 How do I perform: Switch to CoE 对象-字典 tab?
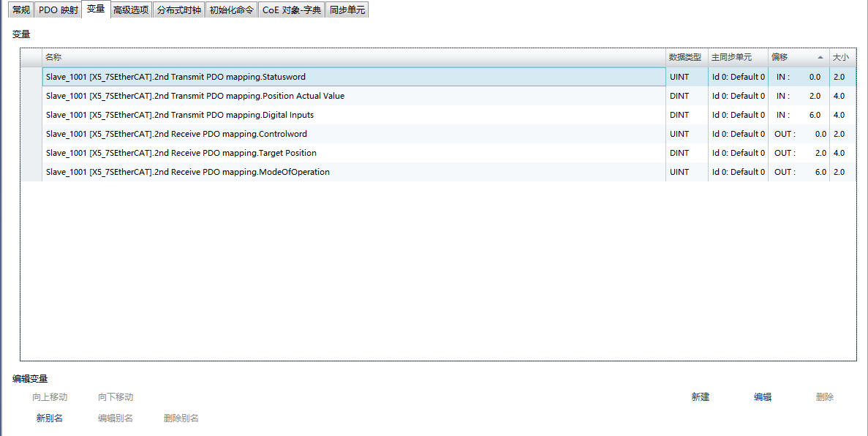pyautogui.click(x=292, y=10)
